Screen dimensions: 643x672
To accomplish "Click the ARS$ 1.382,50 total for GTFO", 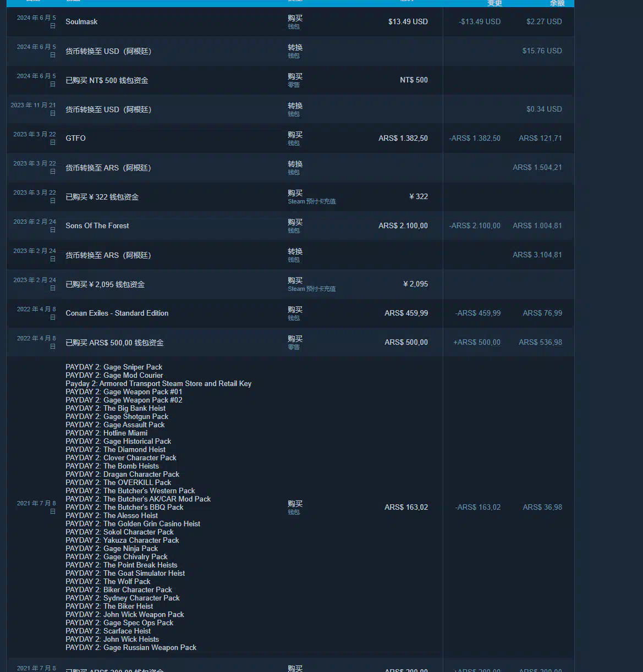I will [x=403, y=138].
